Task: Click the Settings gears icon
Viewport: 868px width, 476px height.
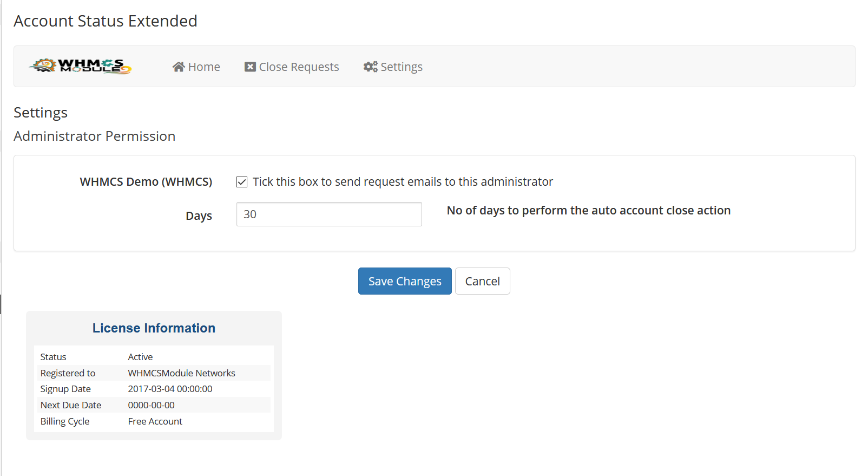Action: (371, 67)
